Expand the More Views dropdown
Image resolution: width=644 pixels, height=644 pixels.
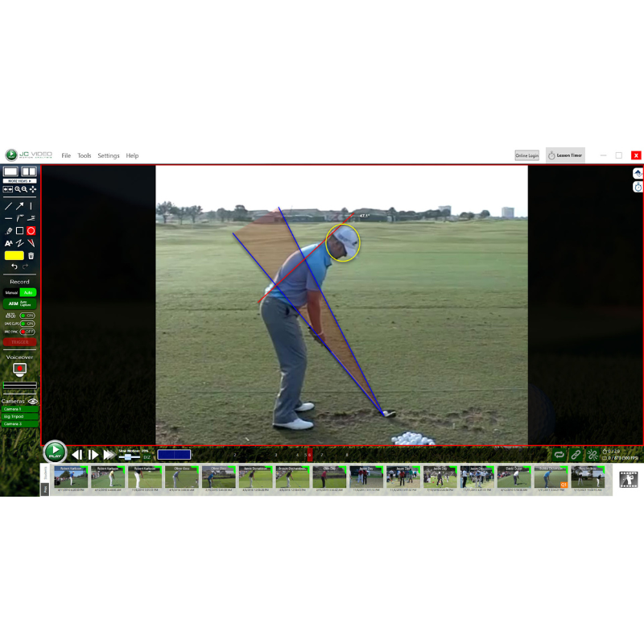pyautogui.click(x=20, y=181)
